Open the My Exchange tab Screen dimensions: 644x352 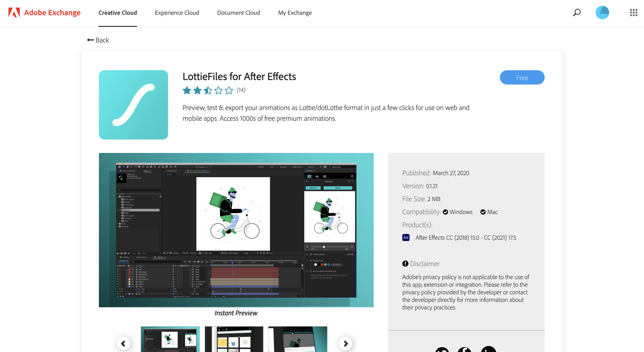[x=295, y=13]
